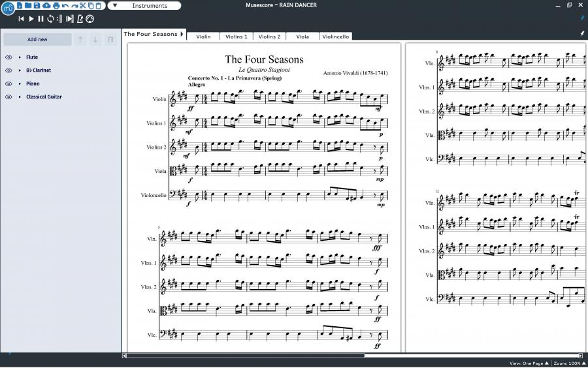The image size is (588, 368).
Task: Open the Violins 1 part tab
Action: click(x=237, y=37)
